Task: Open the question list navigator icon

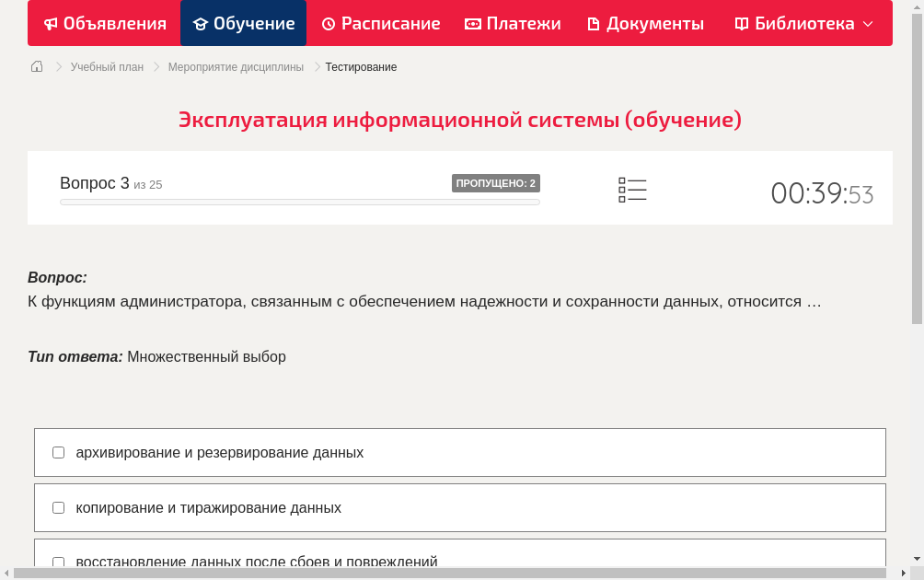Action: [632, 189]
